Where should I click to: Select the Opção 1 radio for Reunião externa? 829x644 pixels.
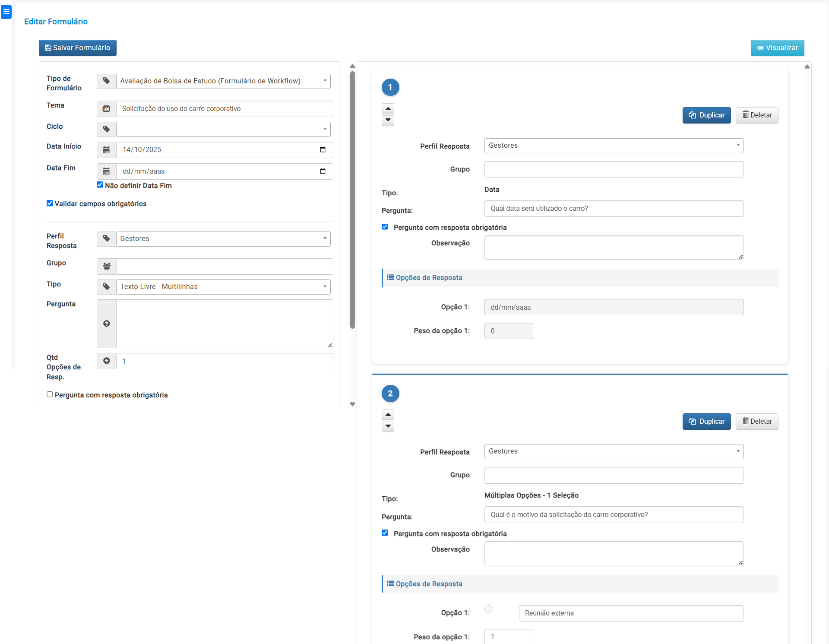tap(488, 609)
